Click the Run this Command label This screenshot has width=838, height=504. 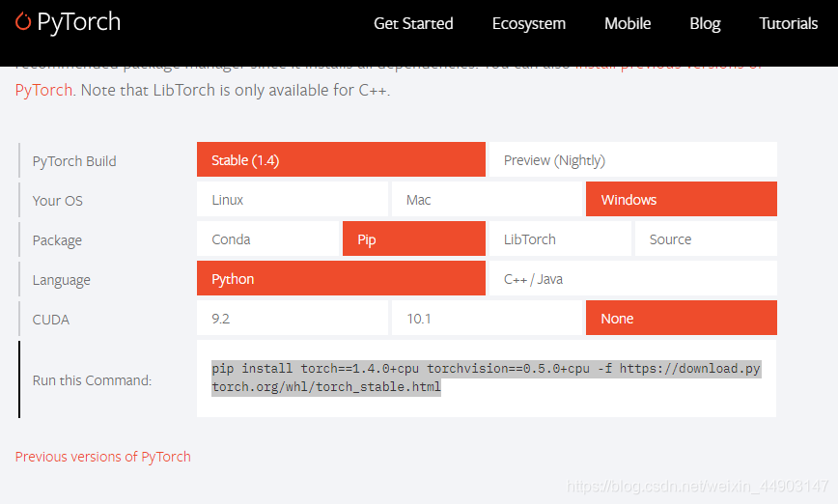click(x=92, y=380)
